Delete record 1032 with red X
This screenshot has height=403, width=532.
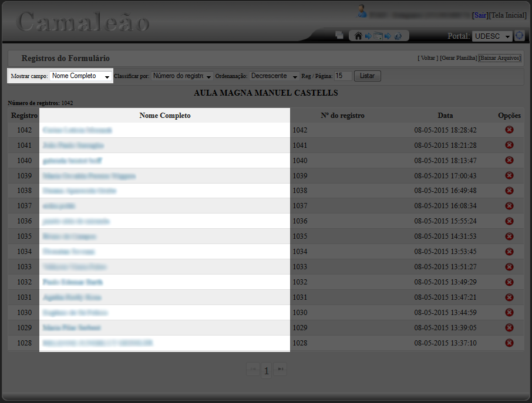point(509,282)
